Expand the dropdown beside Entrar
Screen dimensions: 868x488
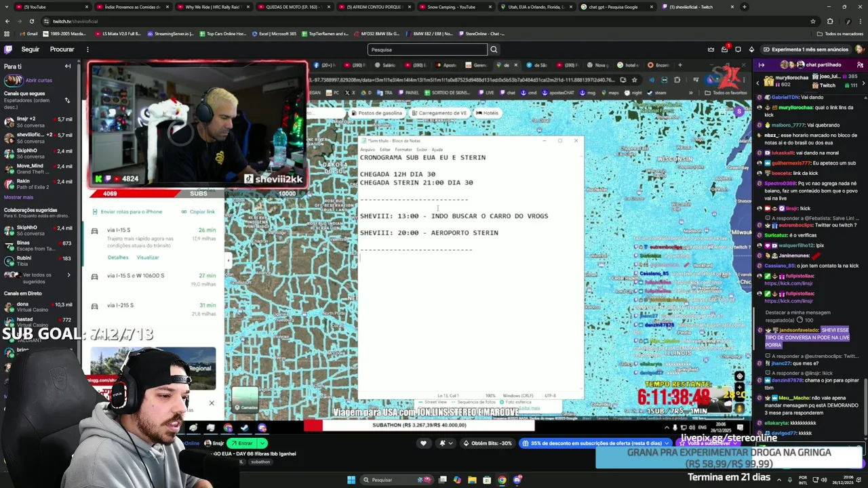[262, 443]
